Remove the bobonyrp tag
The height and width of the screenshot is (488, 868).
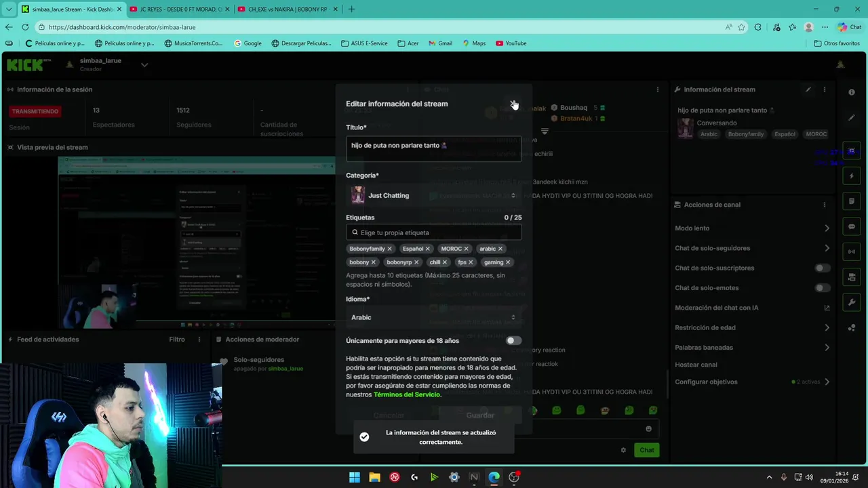416,262
